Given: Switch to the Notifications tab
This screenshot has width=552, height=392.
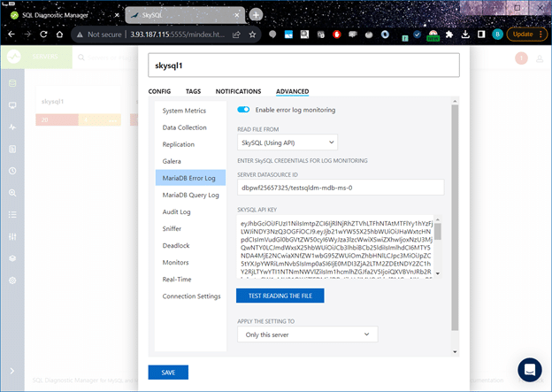Looking at the screenshot, I should pos(238,91).
